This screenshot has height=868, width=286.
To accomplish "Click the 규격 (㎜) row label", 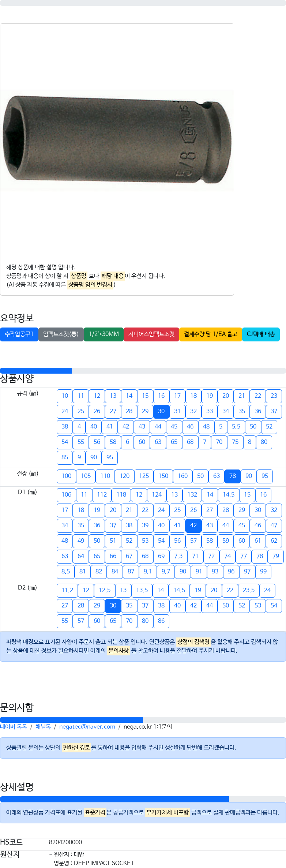I will [27, 393].
